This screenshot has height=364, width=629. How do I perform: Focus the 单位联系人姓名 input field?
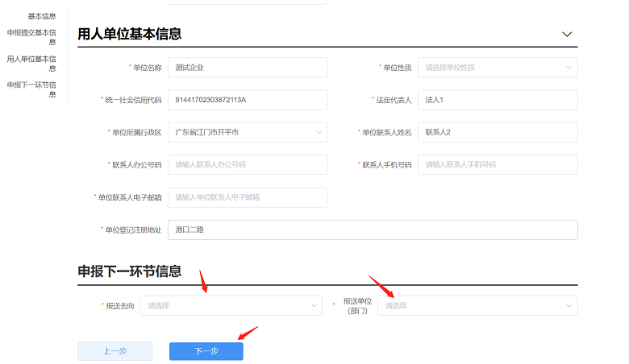pos(498,132)
